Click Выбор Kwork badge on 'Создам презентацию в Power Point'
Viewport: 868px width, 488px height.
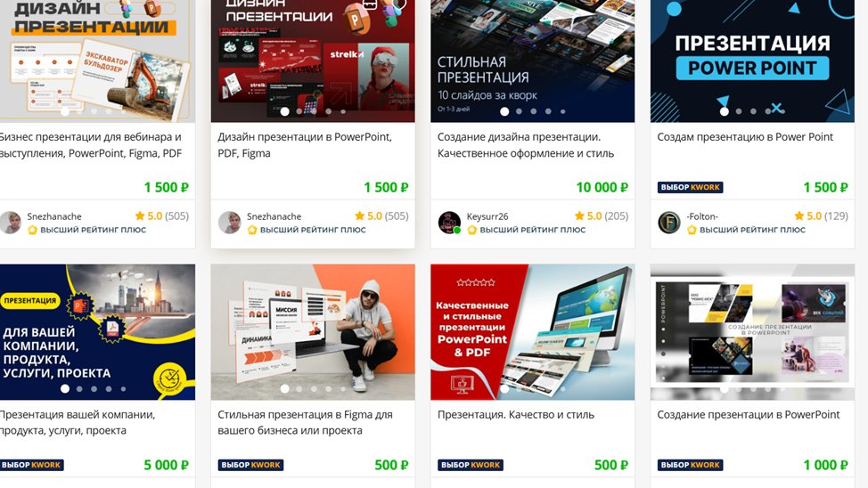(691, 188)
